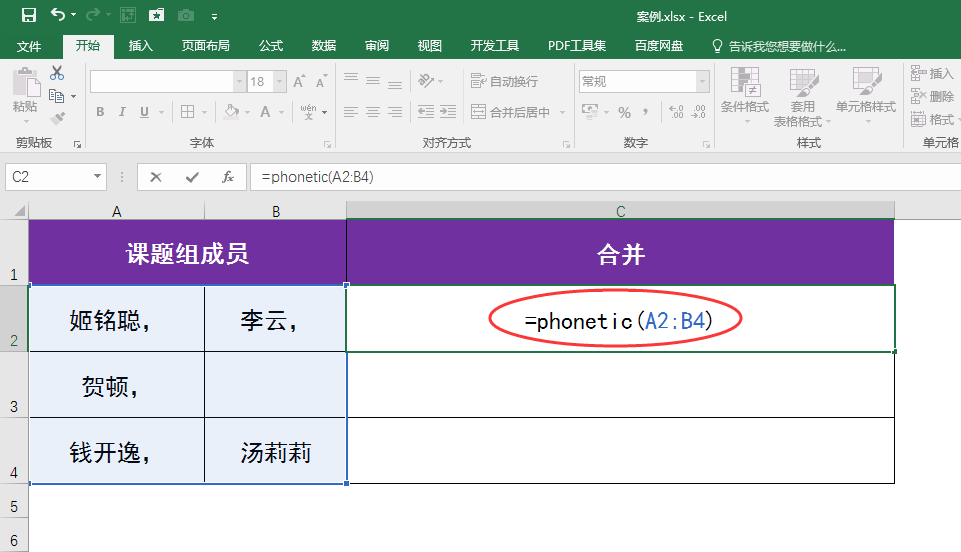
Task: Open Cell Styles (单元格样式)
Action: click(x=866, y=94)
